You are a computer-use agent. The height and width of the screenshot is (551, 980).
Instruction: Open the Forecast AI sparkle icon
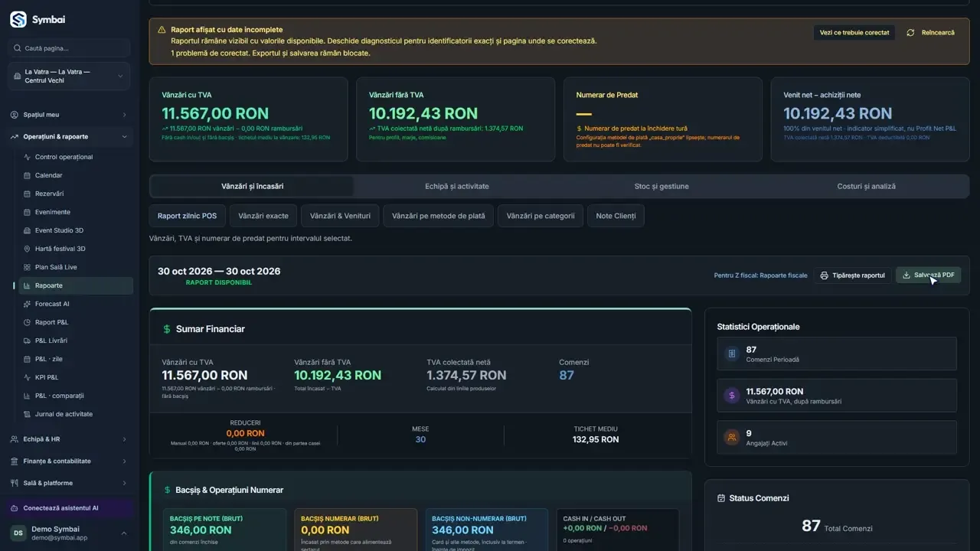pos(28,304)
